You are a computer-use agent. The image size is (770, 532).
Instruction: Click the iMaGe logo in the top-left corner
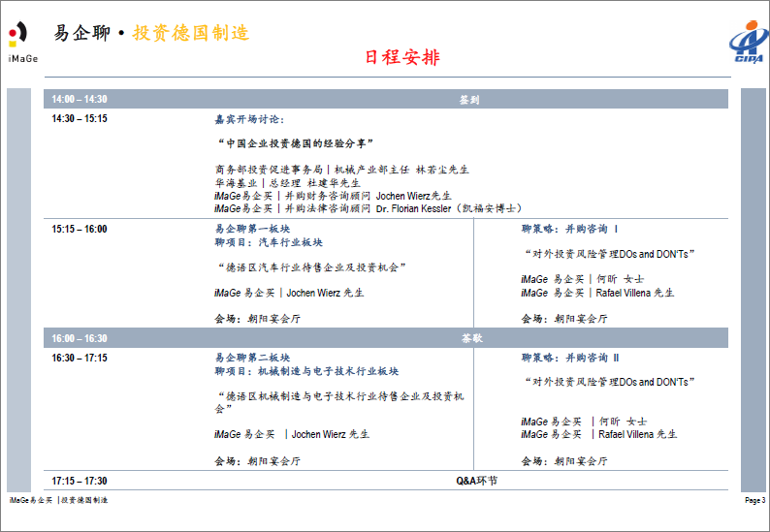tap(21, 41)
